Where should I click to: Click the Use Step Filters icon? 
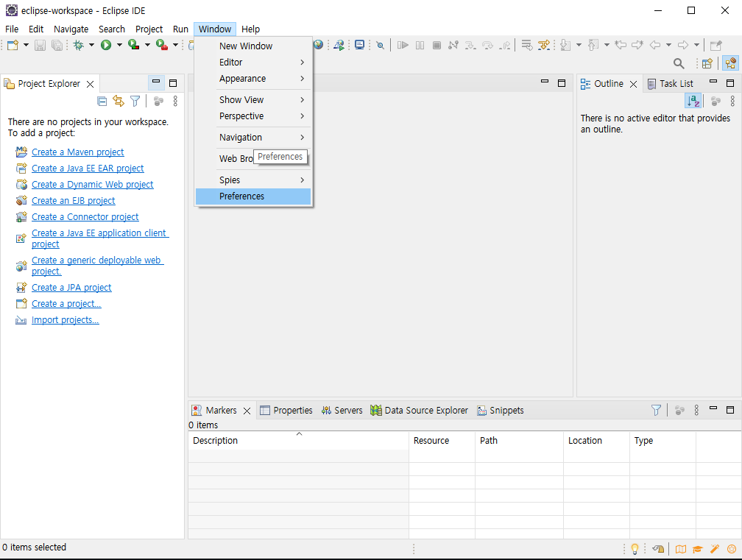(544, 45)
